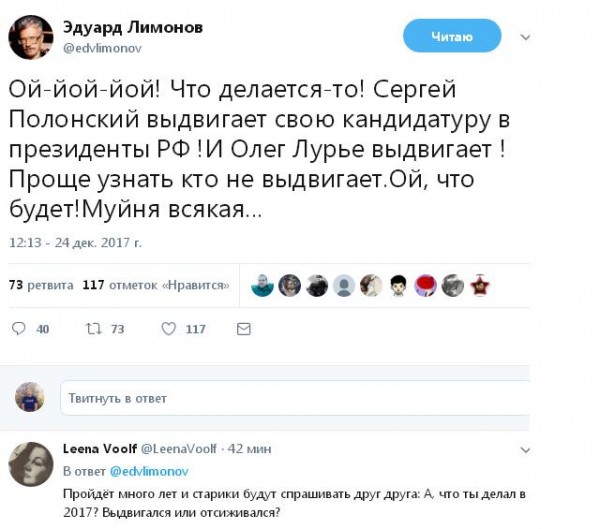Click the Эдуард Лимонов display name

(133, 28)
